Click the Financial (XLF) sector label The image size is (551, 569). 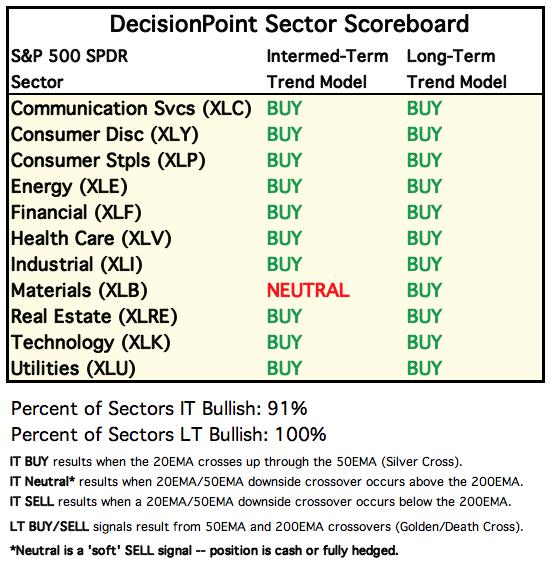[x=76, y=213]
